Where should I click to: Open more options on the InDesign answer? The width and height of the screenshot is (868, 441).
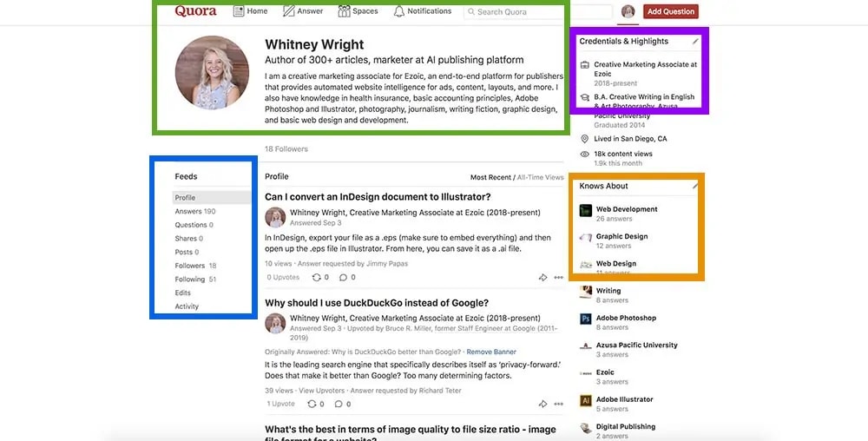click(x=558, y=277)
